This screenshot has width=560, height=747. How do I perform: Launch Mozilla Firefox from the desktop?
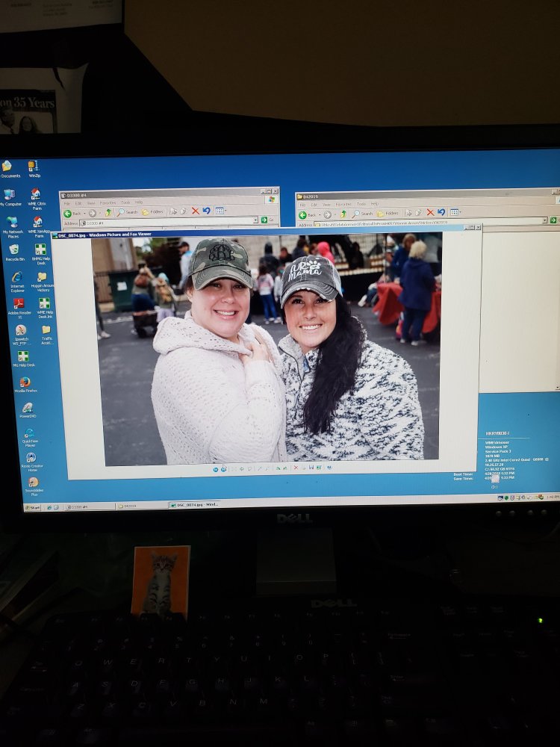click(x=25, y=382)
